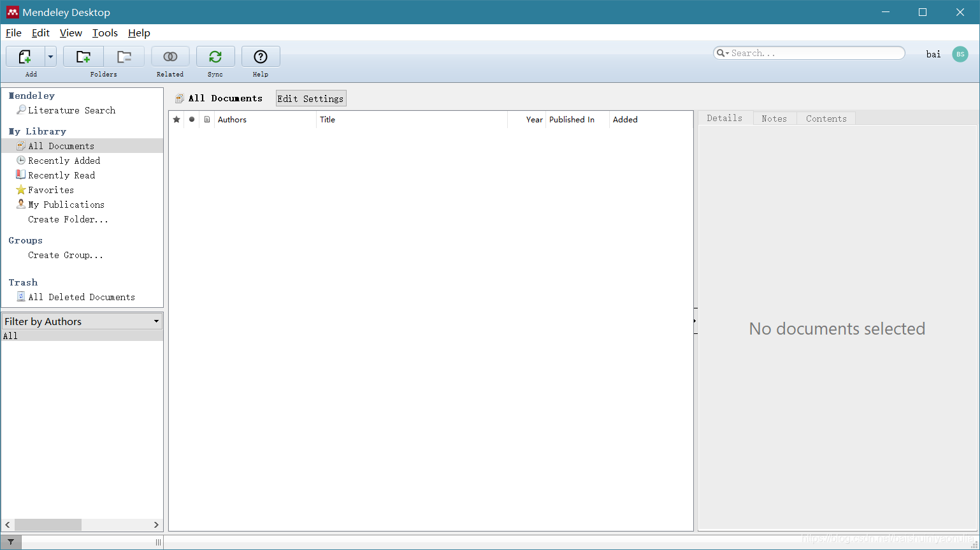Open the Edit menu

(x=41, y=33)
